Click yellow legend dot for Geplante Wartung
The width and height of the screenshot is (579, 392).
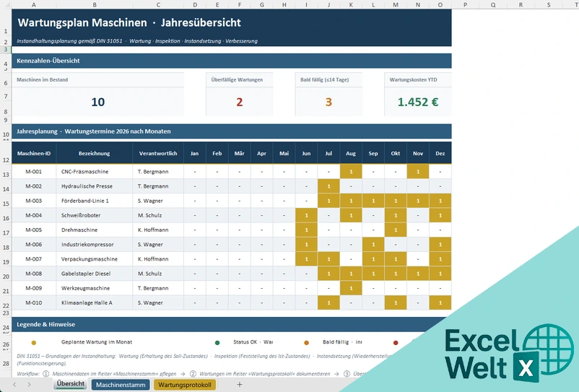pyautogui.click(x=34, y=342)
